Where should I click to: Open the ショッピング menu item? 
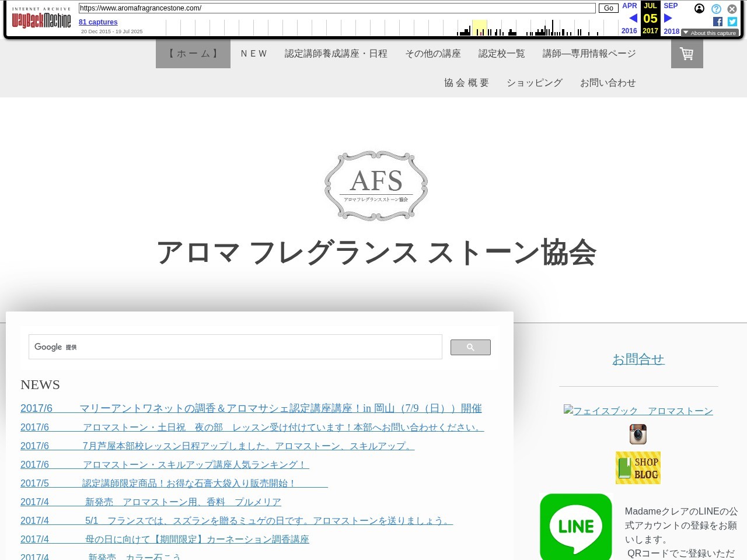coord(534,83)
